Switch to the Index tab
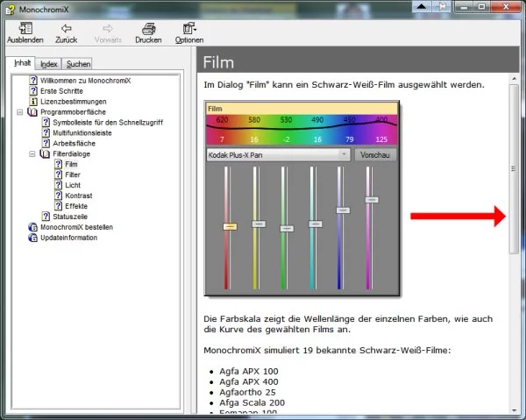 click(x=49, y=64)
